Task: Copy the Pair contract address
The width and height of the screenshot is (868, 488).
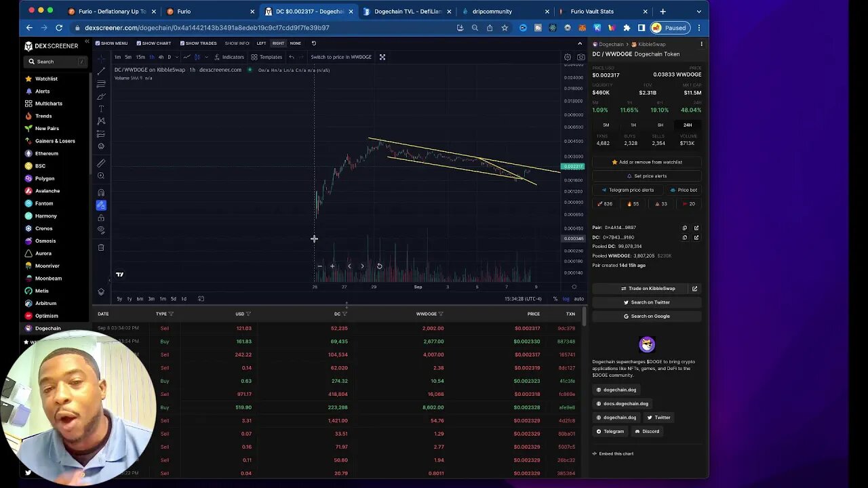Action: (685, 228)
